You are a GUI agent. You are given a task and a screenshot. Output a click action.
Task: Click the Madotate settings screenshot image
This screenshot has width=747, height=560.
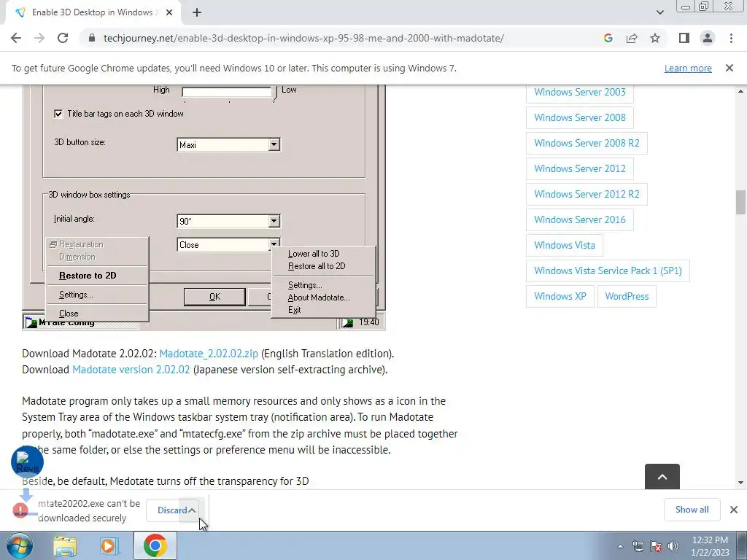click(x=204, y=208)
